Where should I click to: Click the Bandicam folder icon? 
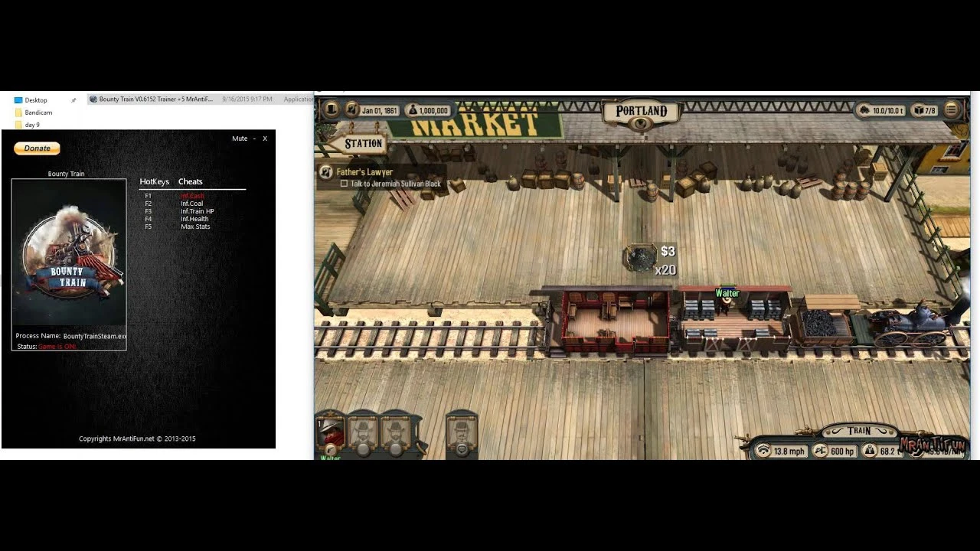click(18, 112)
